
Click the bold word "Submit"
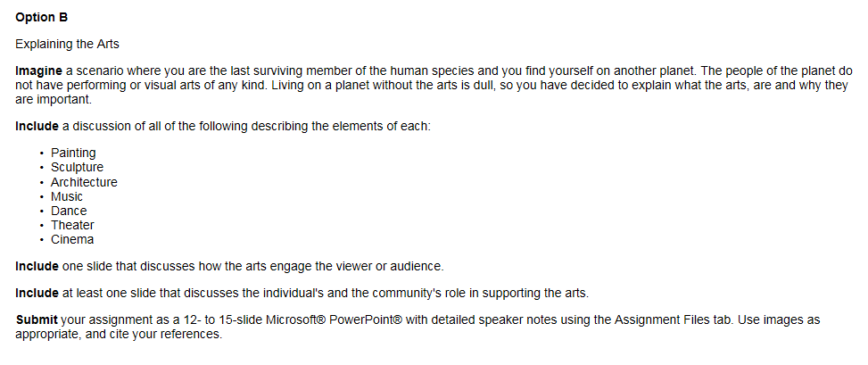[x=37, y=319]
